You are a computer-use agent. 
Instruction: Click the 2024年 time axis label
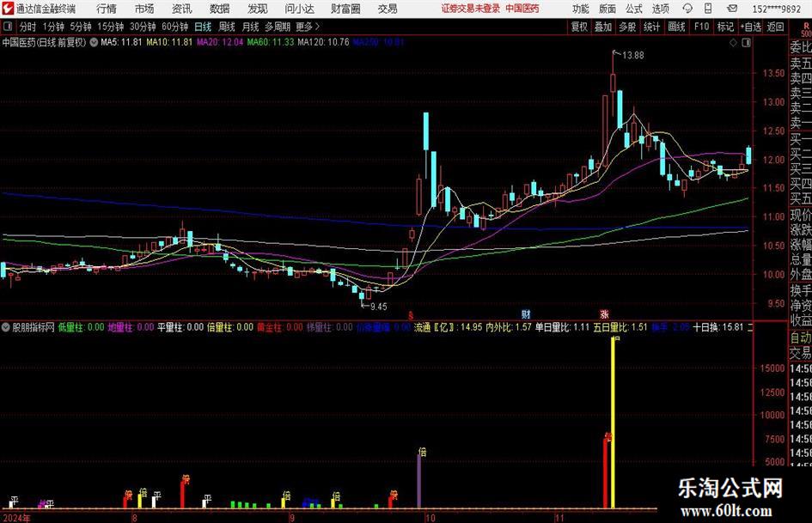click(x=16, y=517)
